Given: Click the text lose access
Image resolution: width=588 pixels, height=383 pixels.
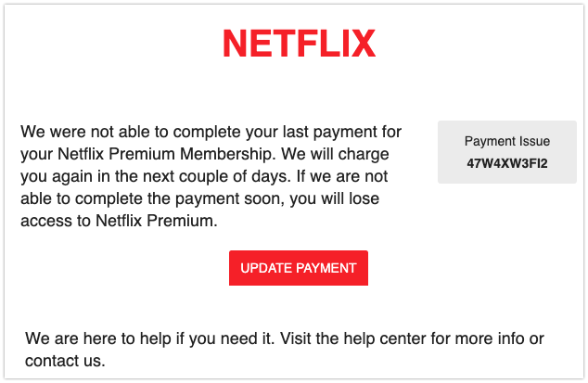Looking at the screenshot, I should click(200, 210).
